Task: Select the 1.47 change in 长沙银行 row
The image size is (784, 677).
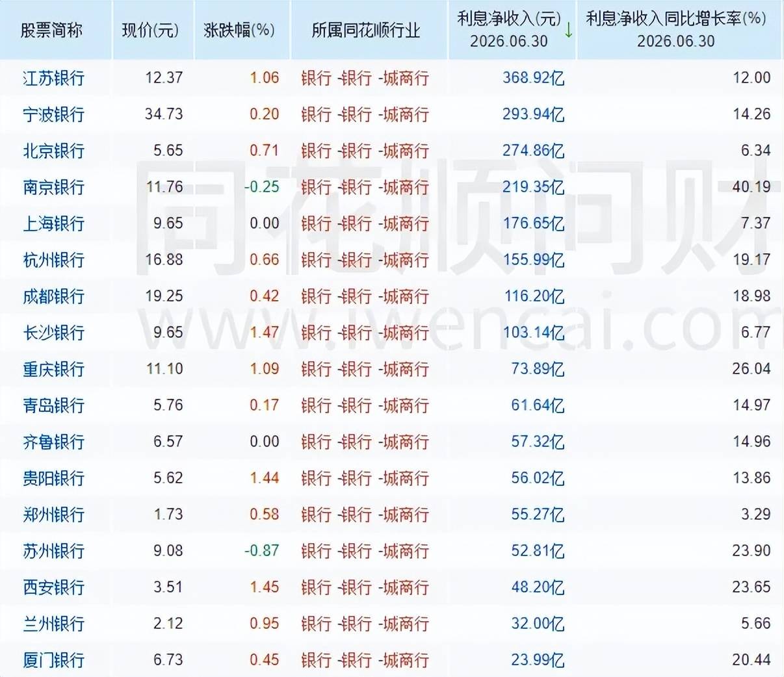Action: (x=264, y=333)
